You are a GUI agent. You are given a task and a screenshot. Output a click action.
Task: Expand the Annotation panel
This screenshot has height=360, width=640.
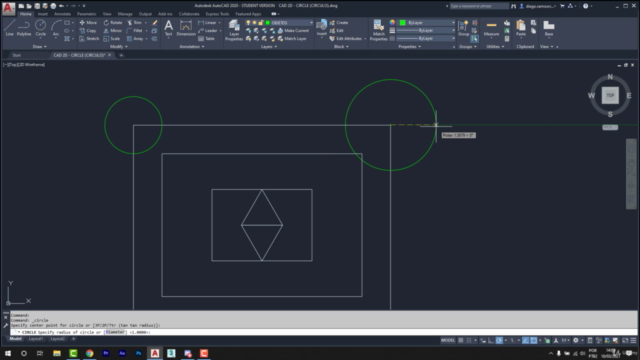(x=192, y=47)
